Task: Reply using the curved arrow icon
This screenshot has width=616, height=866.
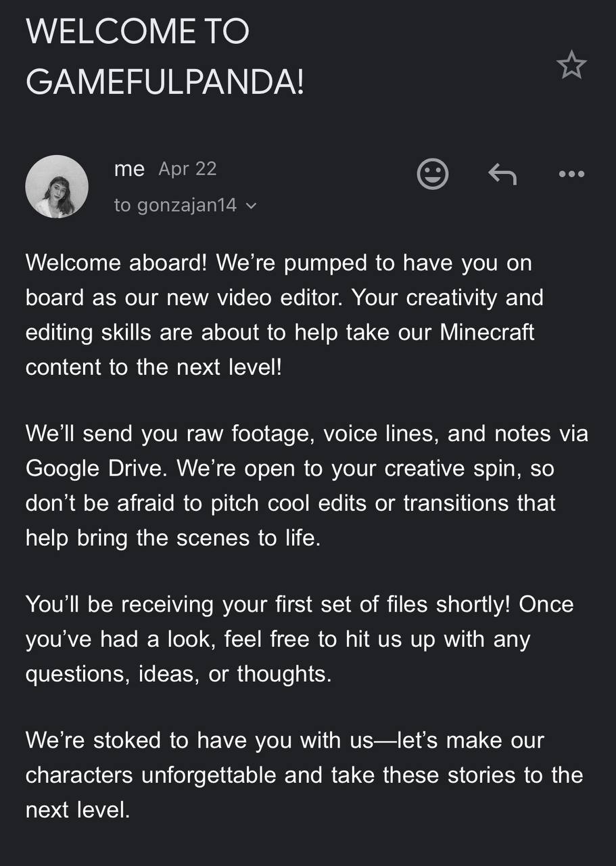Action: 502,175
